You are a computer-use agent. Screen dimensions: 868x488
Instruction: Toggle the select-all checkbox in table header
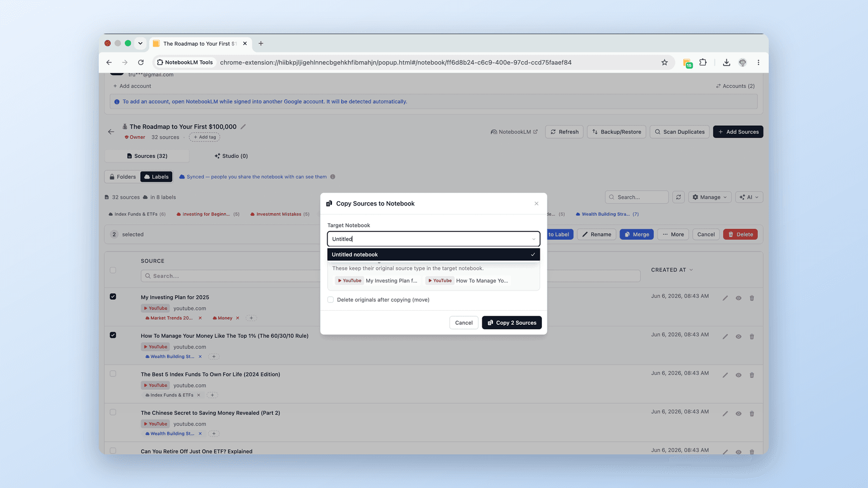[x=113, y=270]
